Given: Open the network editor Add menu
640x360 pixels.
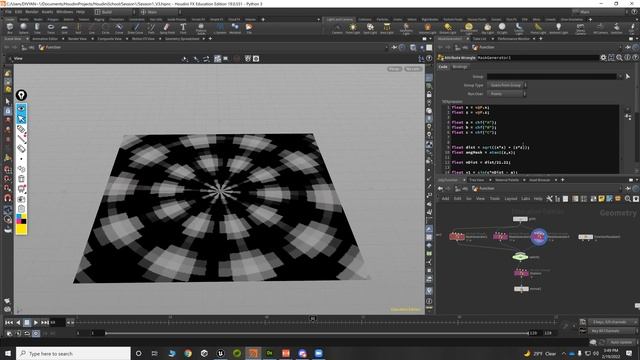Looking at the screenshot, I should [x=445, y=199].
